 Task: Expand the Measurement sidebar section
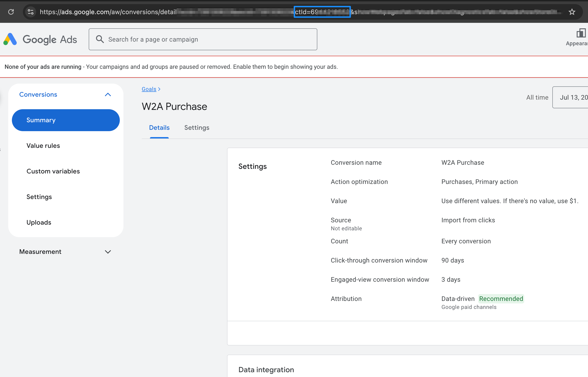(108, 252)
